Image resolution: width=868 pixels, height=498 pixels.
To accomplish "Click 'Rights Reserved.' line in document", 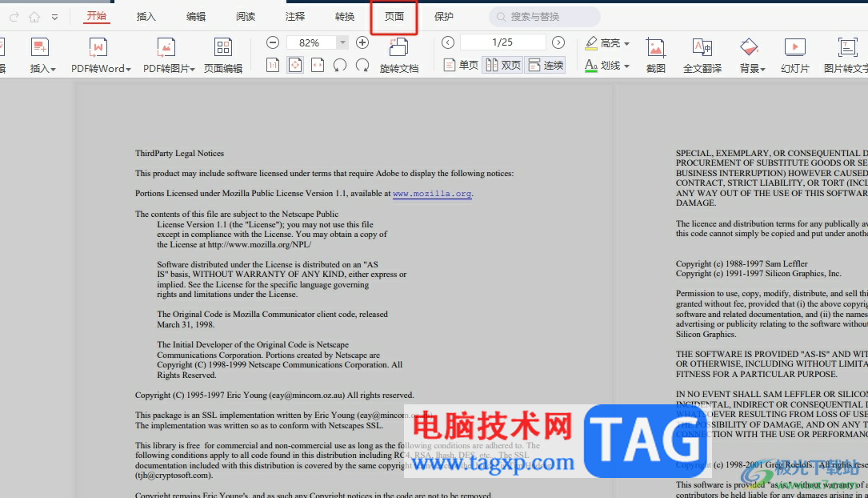I will click(186, 375).
